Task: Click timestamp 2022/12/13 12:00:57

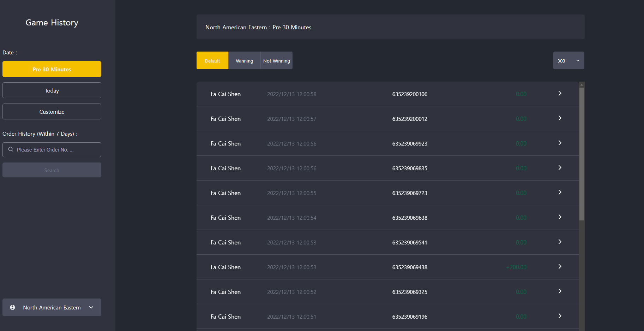Action: 292,119
